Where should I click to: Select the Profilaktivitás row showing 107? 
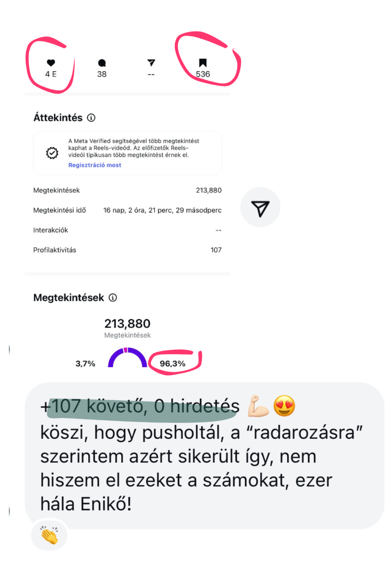pyautogui.click(x=127, y=250)
